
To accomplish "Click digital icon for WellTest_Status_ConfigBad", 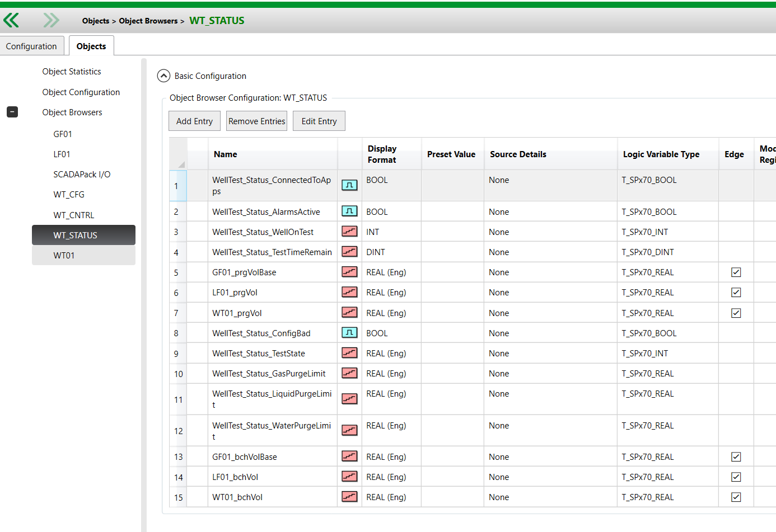I will (x=349, y=333).
